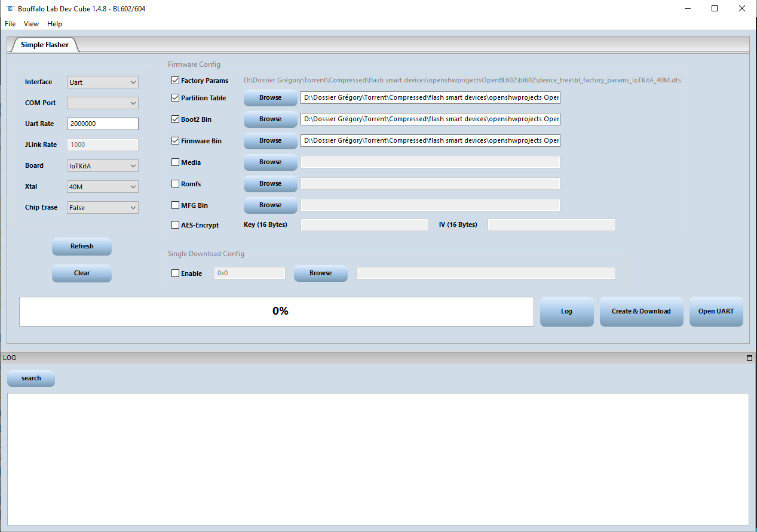The width and height of the screenshot is (757, 532).
Task: Click the 0x0 address field
Action: click(250, 273)
